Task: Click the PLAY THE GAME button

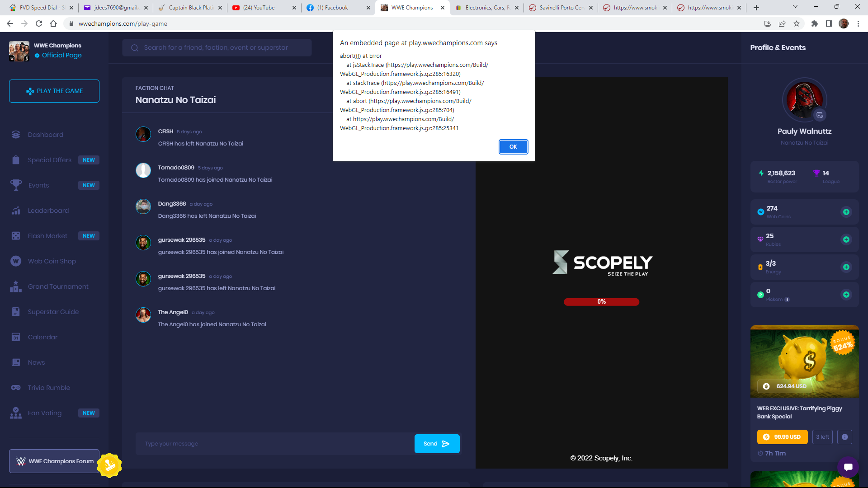Action: tap(54, 91)
